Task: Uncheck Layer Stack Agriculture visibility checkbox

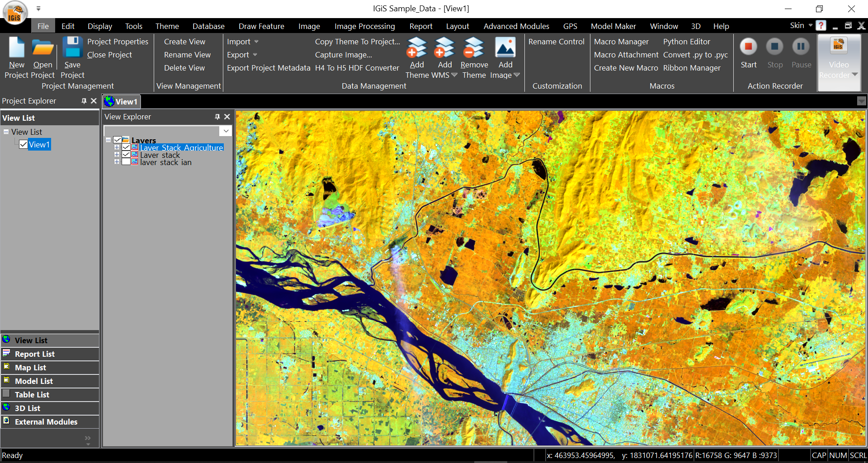Action: [126, 147]
